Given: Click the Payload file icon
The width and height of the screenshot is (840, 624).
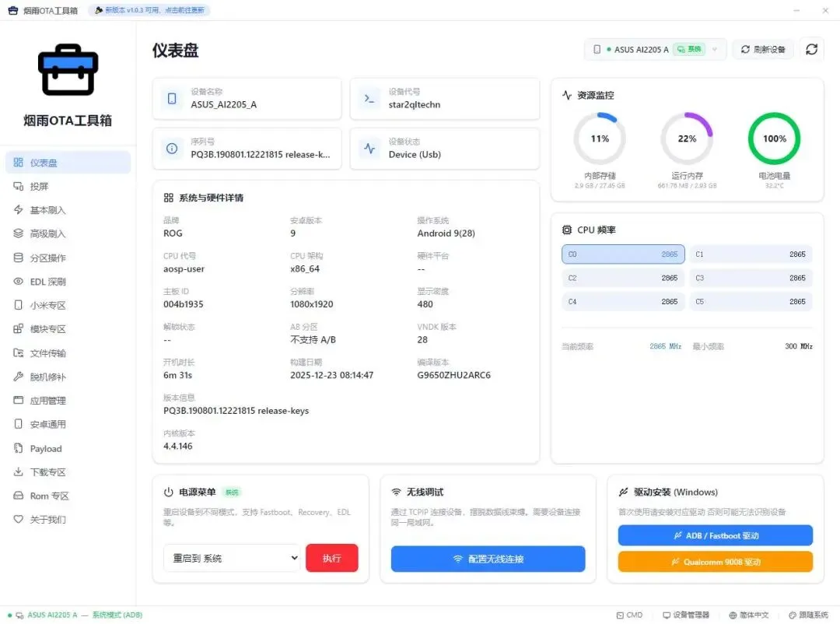Looking at the screenshot, I should tap(18, 448).
